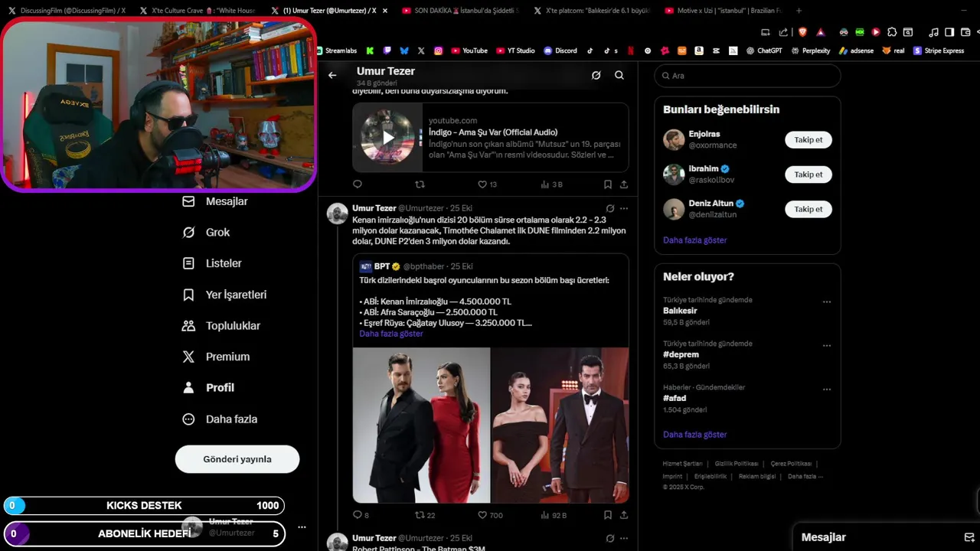This screenshot has width=980, height=551.
Task: Open the Discord bookmark
Action: (x=560, y=51)
